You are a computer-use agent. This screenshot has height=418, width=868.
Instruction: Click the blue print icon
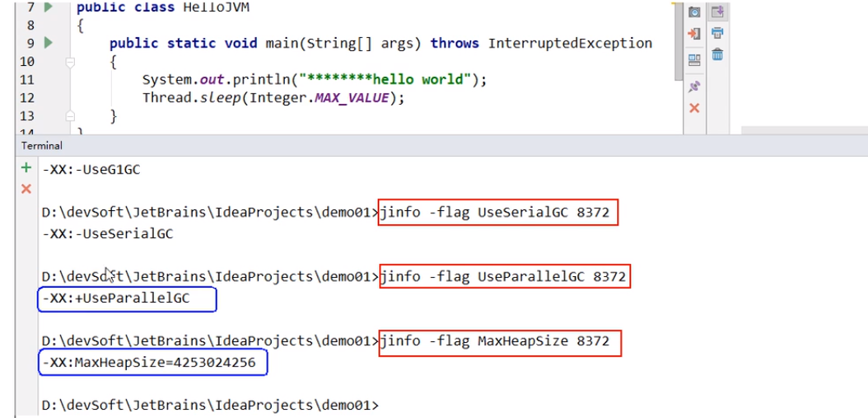[x=717, y=33]
